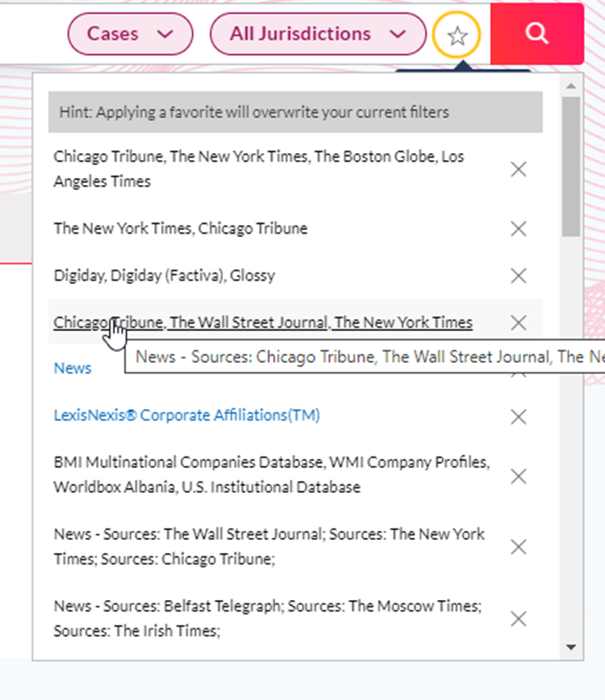Viewport: 605px width, 700px height.
Task: Apply Chicago Tribune, Wall Street Journal, NYT favorite
Action: click(263, 322)
